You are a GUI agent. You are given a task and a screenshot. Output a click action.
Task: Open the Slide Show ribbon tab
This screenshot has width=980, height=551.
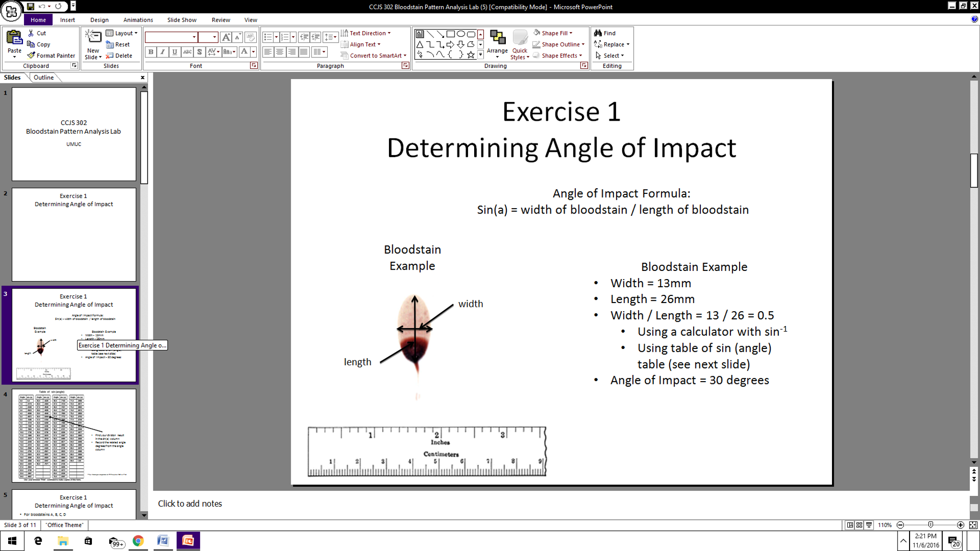tap(182, 20)
